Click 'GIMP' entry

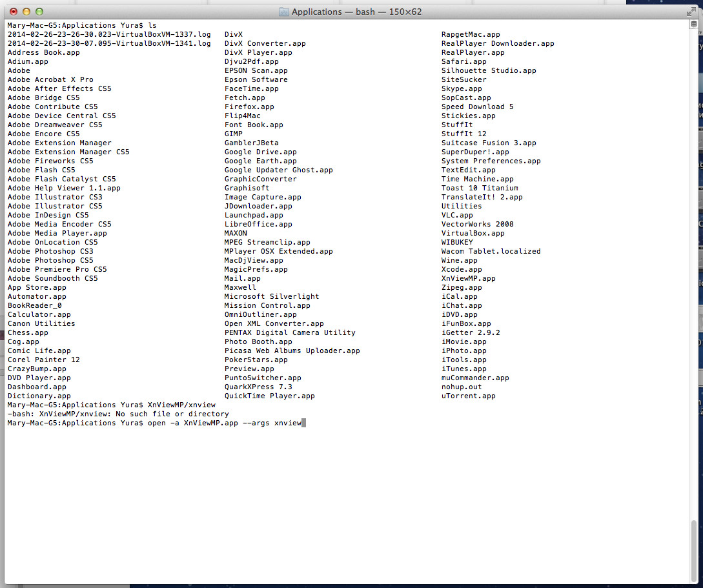tap(233, 134)
